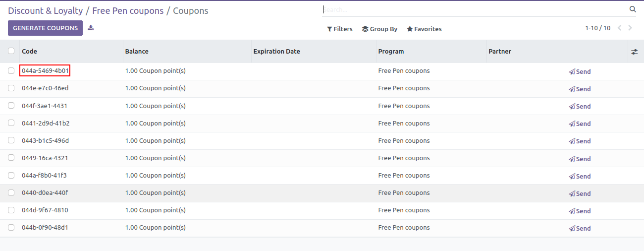Focus the search input field
Viewport: 644px width, 251px height.
pos(473,9)
